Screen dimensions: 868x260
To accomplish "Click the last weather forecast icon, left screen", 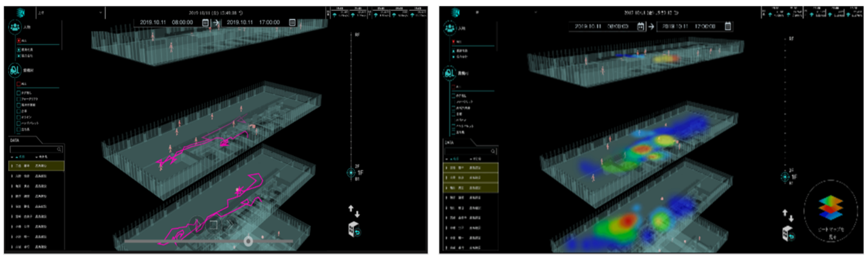I will click(412, 15).
